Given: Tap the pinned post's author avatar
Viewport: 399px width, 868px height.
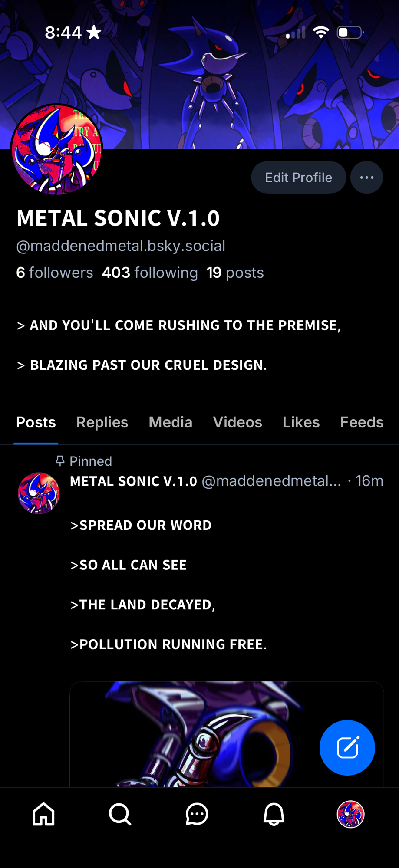Looking at the screenshot, I should pos(39,493).
